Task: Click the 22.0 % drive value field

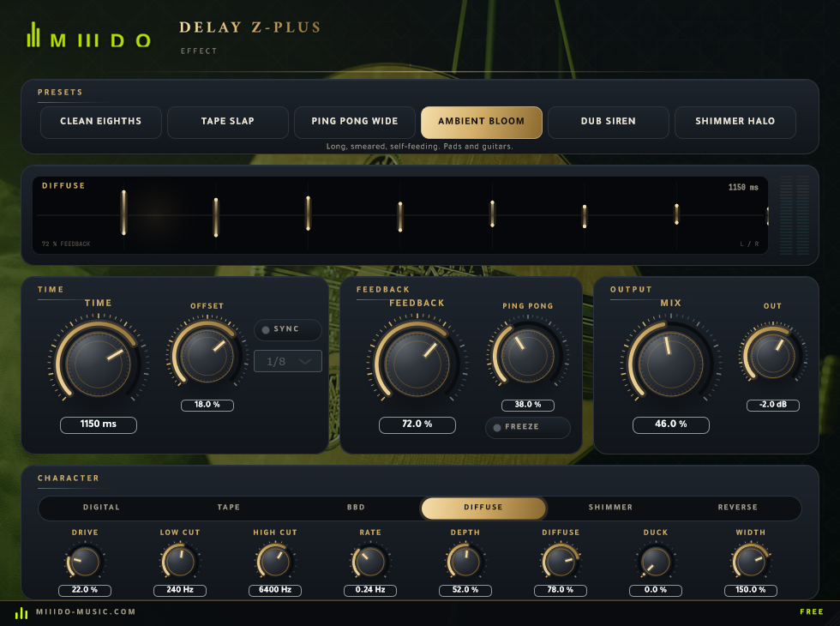Action: (x=85, y=591)
